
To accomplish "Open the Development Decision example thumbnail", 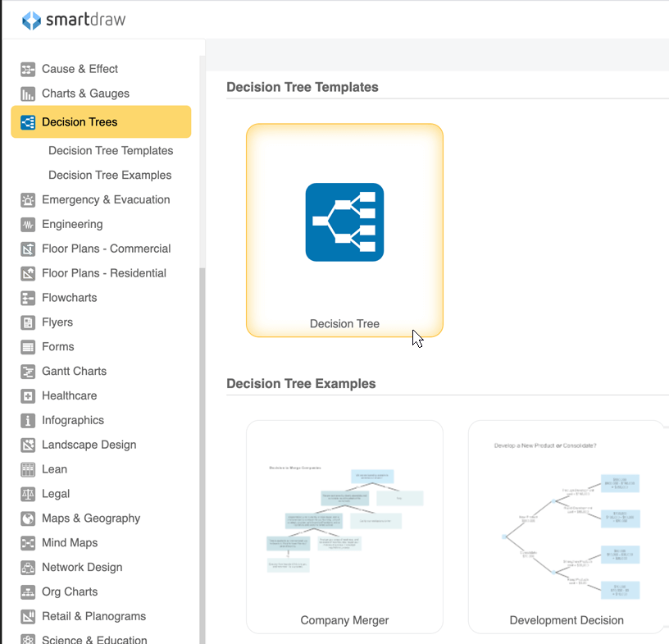I will (x=567, y=527).
